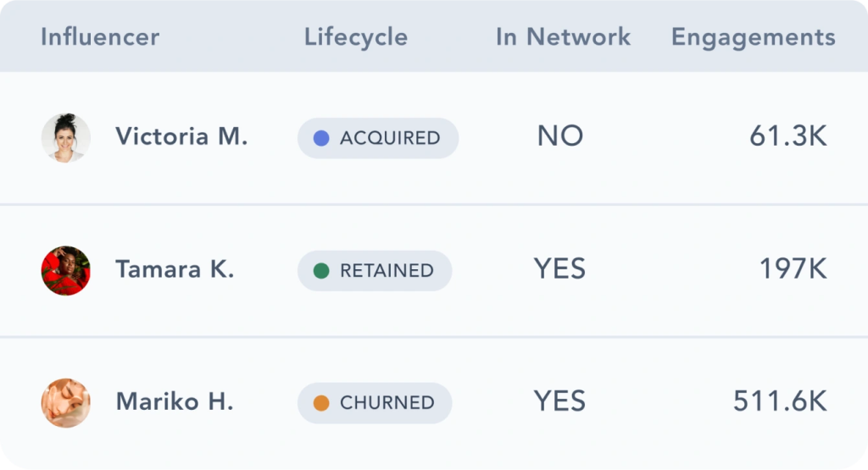Image resolution: width=868 pixels, height=470 pixels.
Task: Click Victoria M.'s profile avatar
Action: click(x=66, y=138)
